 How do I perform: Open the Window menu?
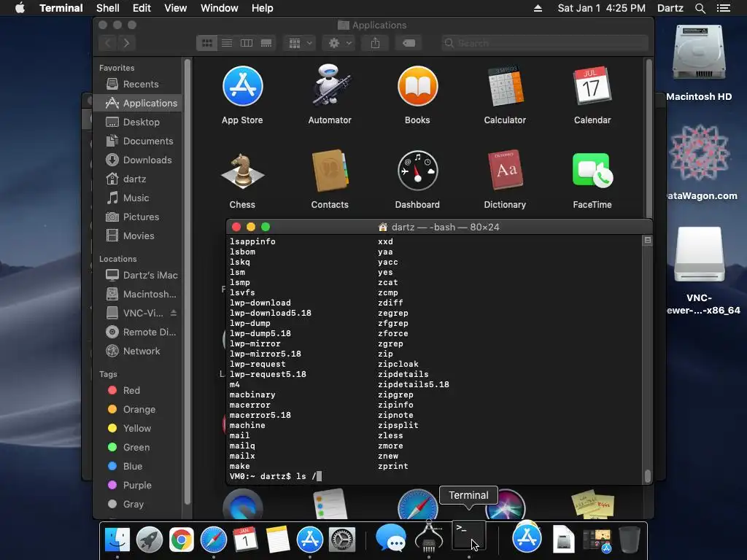219,8
